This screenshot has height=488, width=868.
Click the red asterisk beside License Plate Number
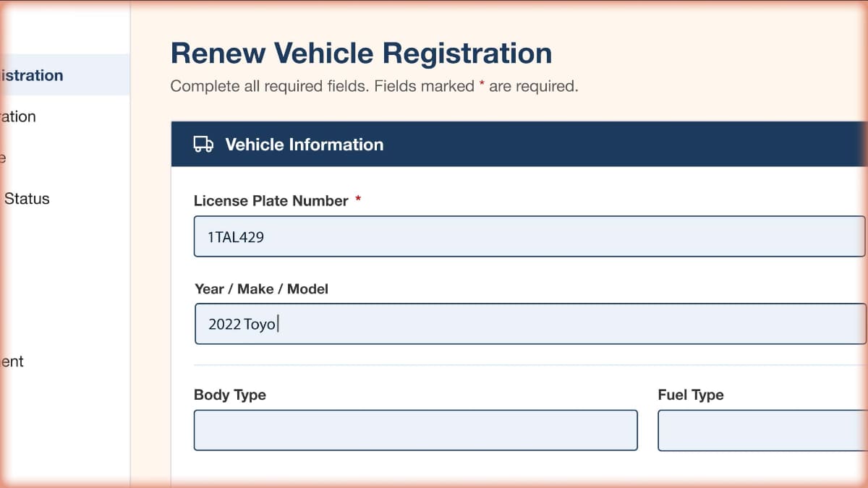pos(358,200)
